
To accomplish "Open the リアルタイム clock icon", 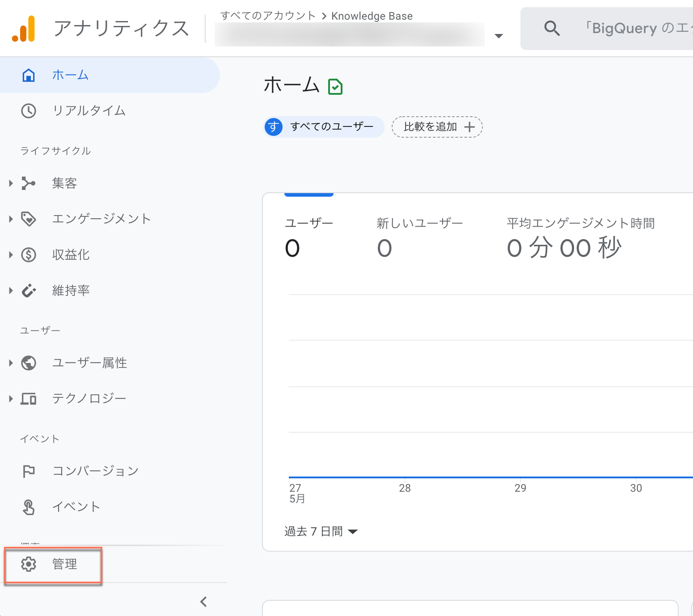I will 29,111.
